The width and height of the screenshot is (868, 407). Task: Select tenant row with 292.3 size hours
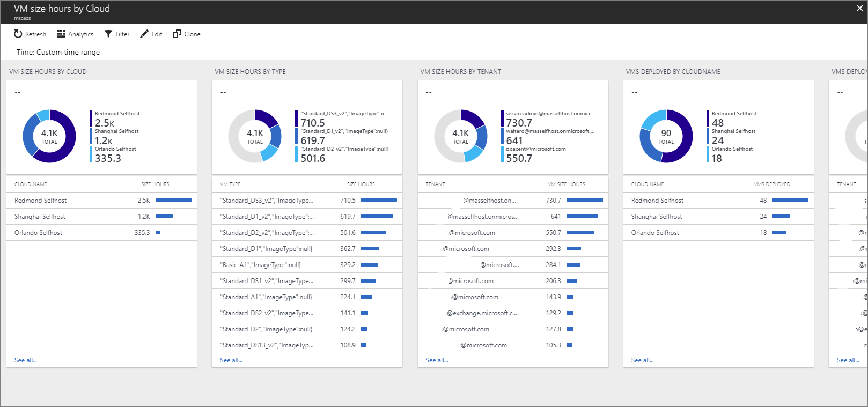click(x=513, y=249)
